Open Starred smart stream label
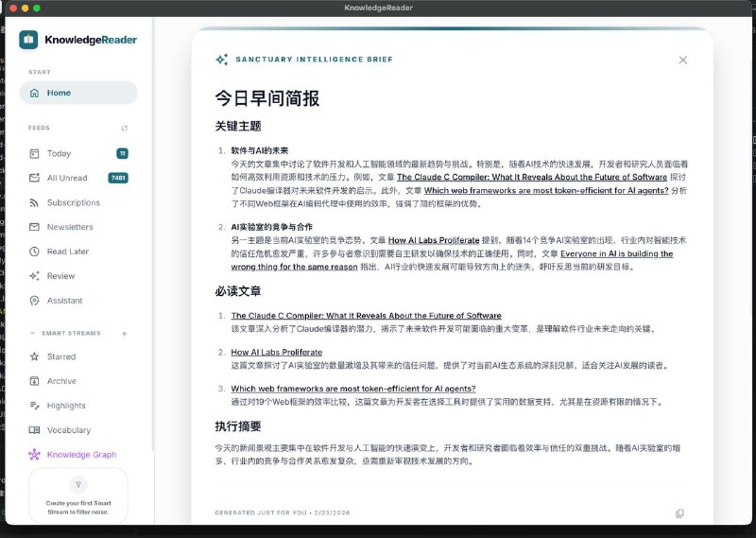 tap(61, 356)
